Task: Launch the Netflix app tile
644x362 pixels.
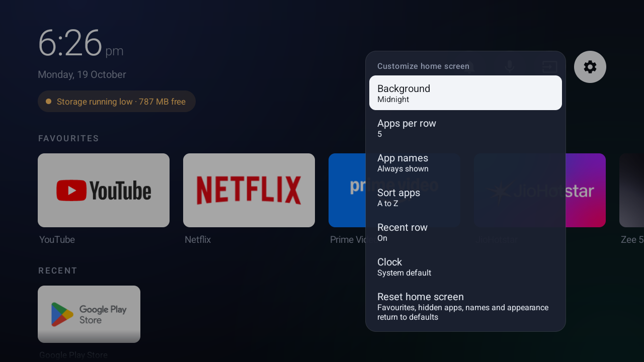Action: click(x=249, y=190)
